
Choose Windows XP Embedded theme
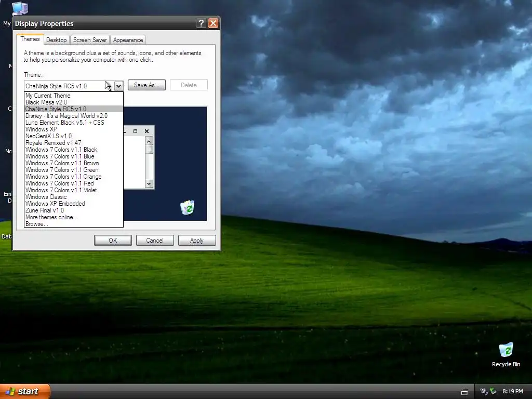(74, 204)
